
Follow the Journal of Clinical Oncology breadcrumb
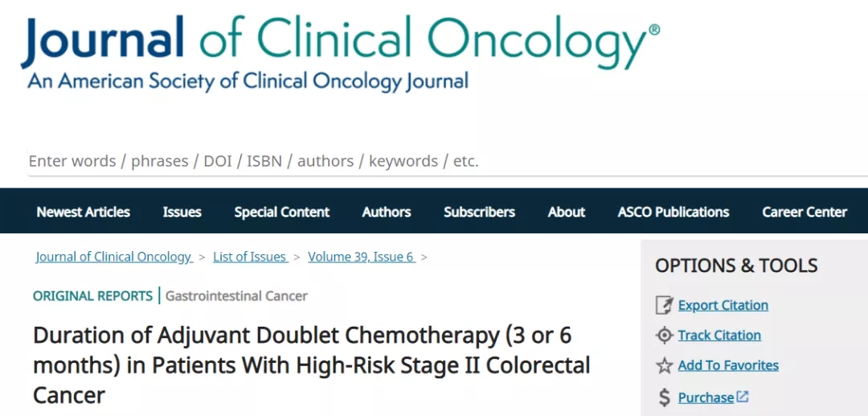(x=113, y=257)
